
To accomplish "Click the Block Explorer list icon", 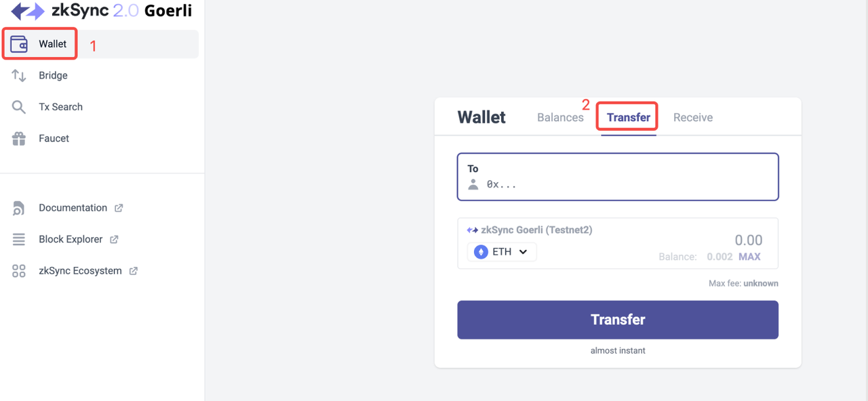I will pos(19,239).
